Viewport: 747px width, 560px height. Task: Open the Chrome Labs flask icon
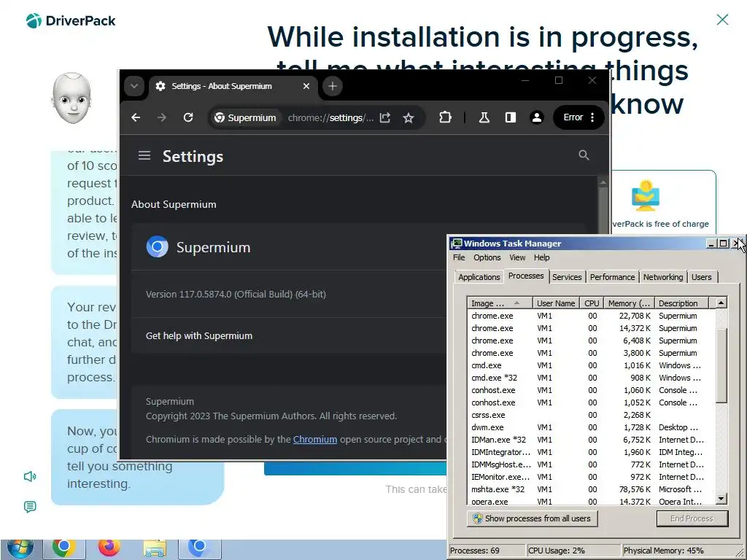pos(484,117)
